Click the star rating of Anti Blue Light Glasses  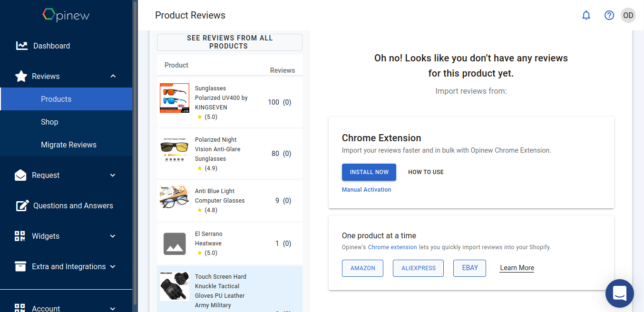[x=207, y=210]
